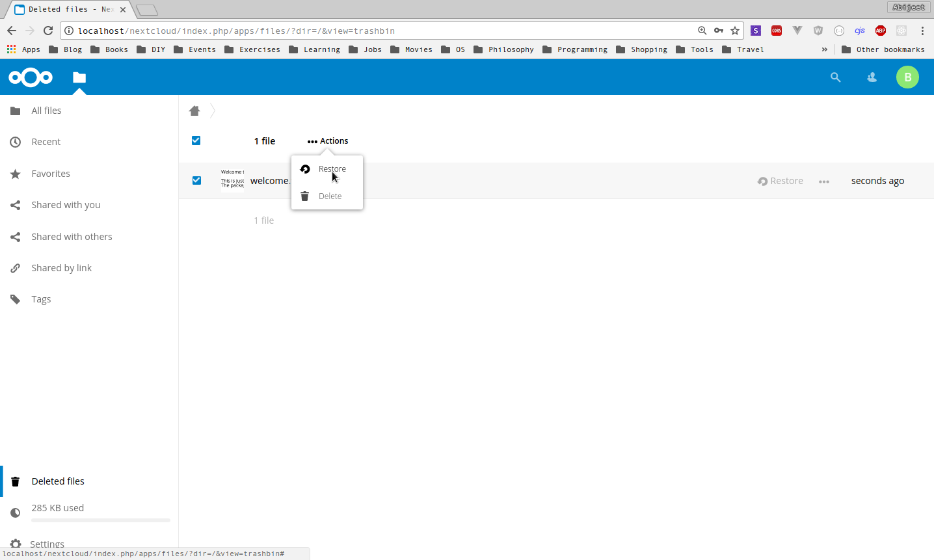Click the home breadcrumb icon
The image size is (934, 560).
(x=194, y=111)
